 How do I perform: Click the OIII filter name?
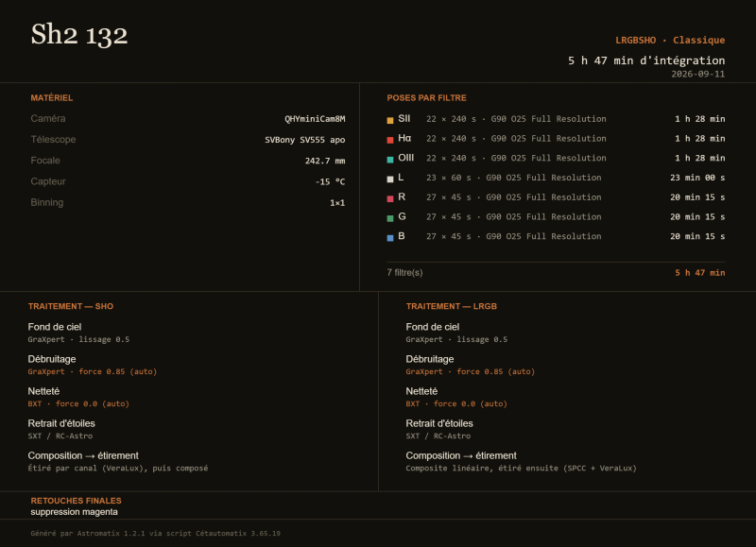pos(406,158)
